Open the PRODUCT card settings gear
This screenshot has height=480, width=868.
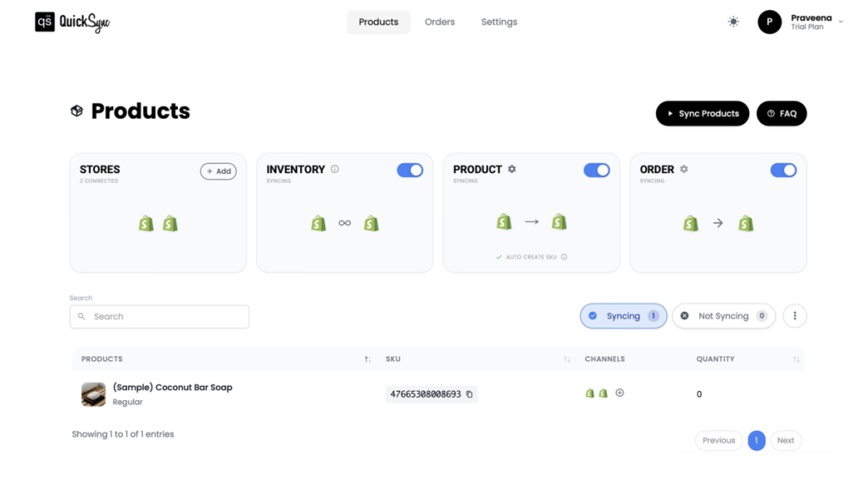pos(512,170)
